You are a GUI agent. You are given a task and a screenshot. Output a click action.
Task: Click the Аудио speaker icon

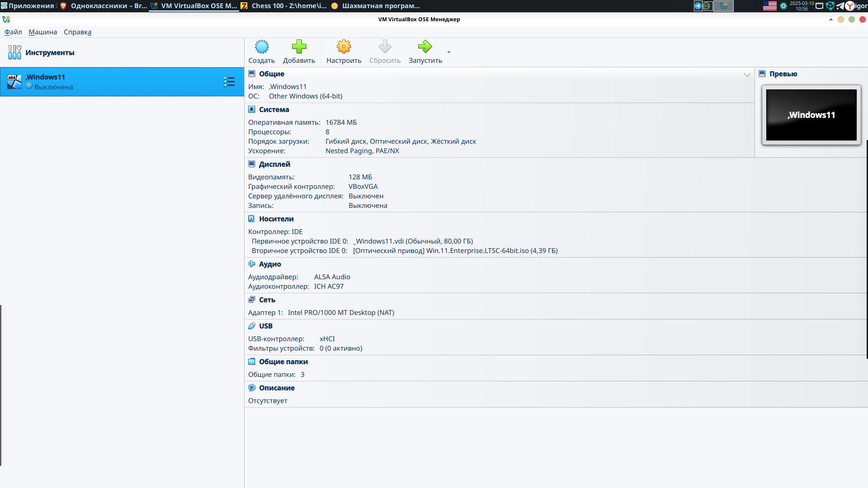252,264
